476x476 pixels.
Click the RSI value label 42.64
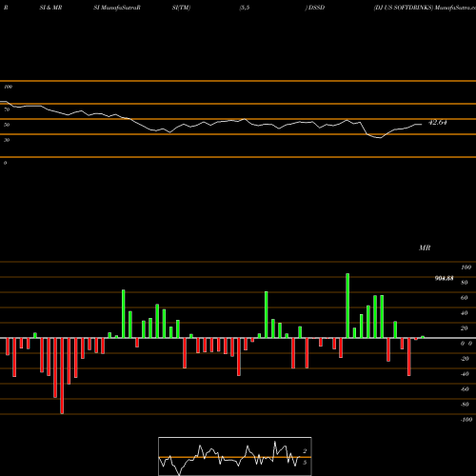coord(438,123)
